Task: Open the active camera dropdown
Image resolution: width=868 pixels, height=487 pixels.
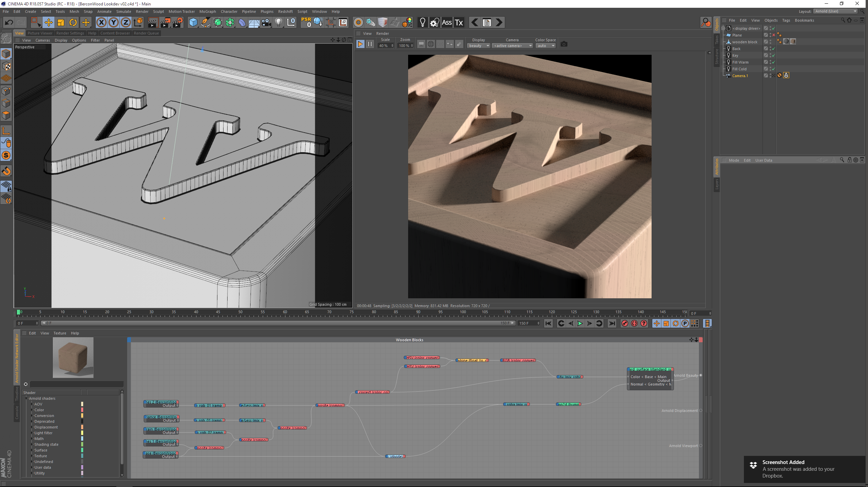Action: [x=513, y=46]
